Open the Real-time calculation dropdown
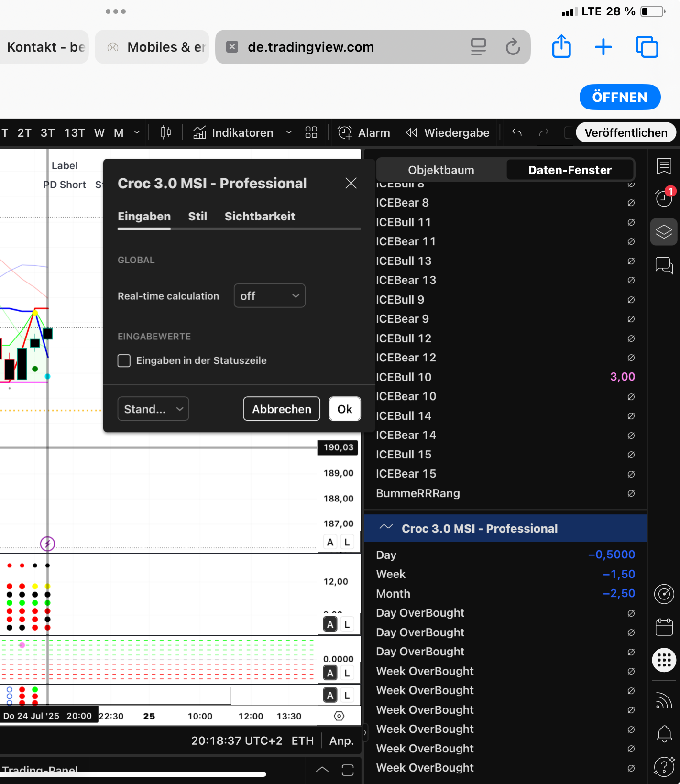 coord(269,296)
